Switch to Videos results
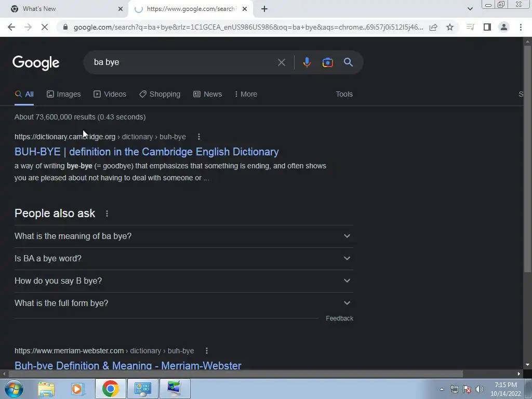Viewport: 532px width, 399px height. [x=110, y=95]
